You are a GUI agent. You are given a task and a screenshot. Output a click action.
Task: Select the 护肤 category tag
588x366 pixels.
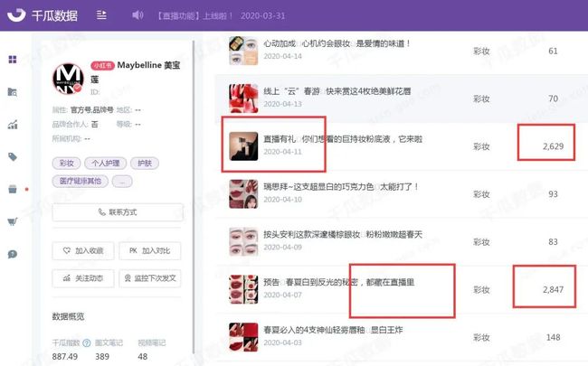145,164
